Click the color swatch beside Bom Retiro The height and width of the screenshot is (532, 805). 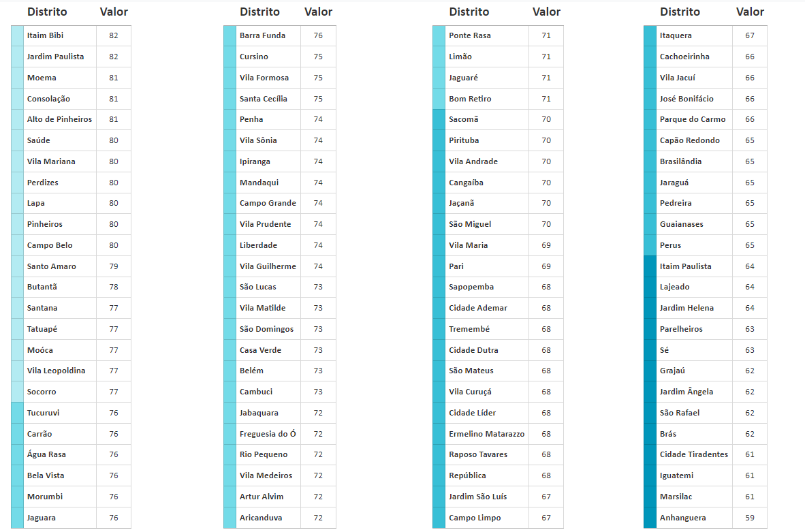(439, 99)
